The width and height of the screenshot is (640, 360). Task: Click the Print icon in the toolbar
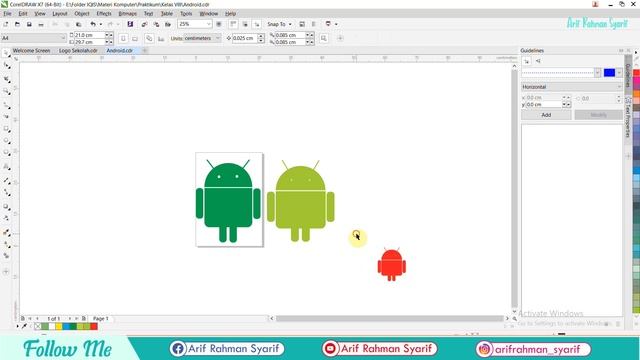tap(41, 24)
